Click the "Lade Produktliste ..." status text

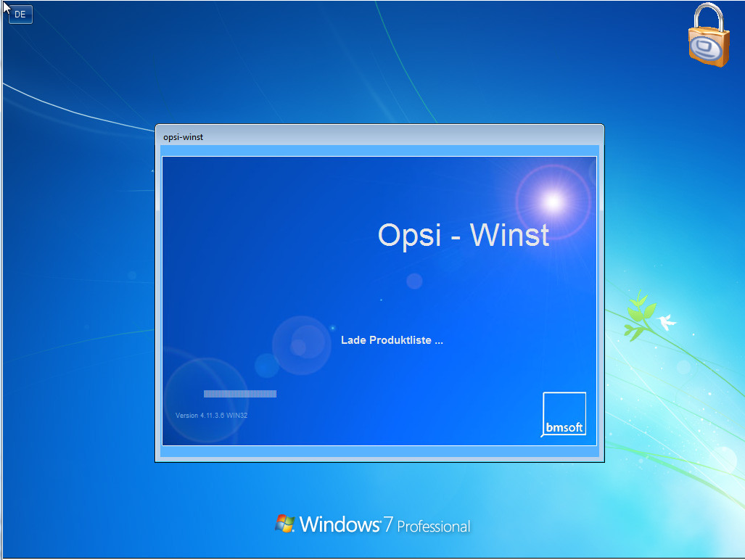(x=392, y=340)
